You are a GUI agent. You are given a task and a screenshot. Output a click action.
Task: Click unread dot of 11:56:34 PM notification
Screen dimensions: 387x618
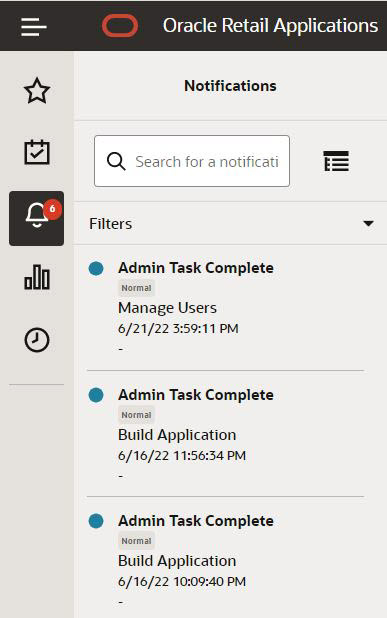[x=96, y=395]
